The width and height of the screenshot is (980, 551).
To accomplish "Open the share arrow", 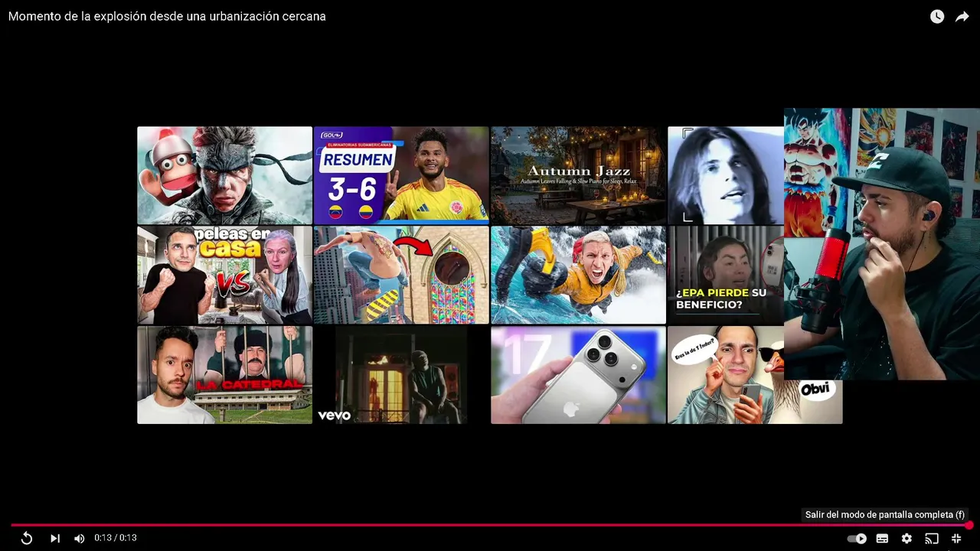I will tap(962, 16).
